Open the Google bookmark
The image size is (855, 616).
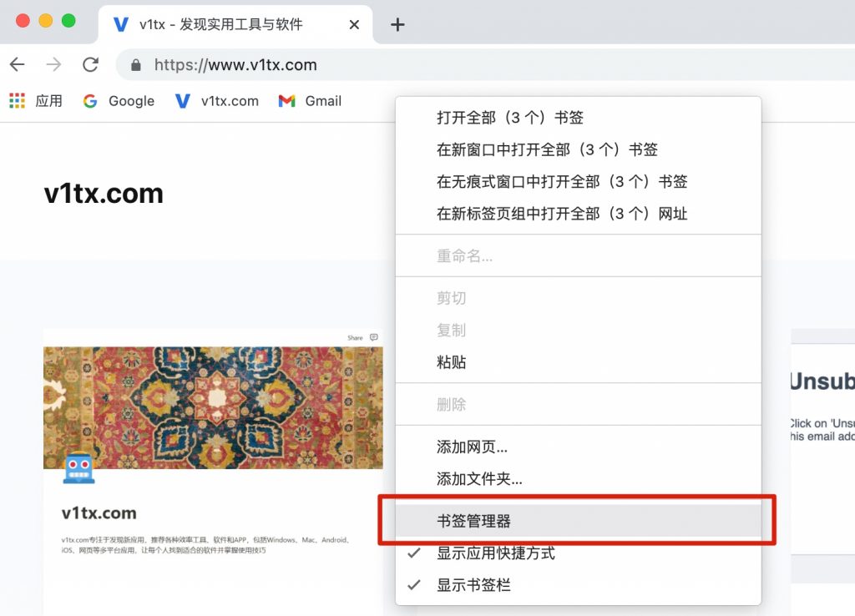pyautogui.click(x=119, y=101)
